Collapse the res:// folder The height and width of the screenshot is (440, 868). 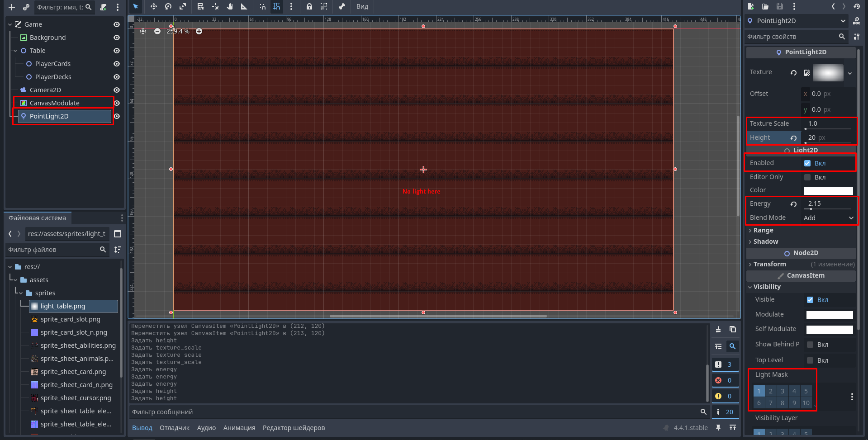pos(10,267)
